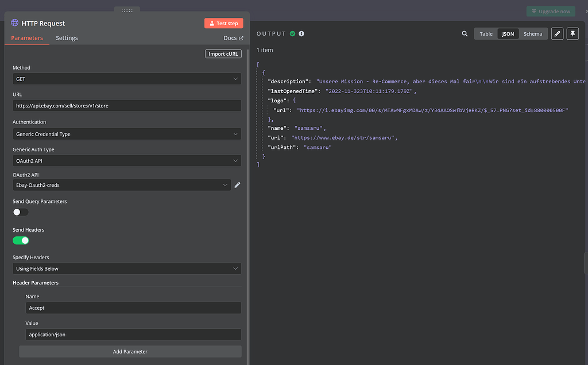Edit the Ebay-Oauth2-creds with the pencil icon

point(238,185)
